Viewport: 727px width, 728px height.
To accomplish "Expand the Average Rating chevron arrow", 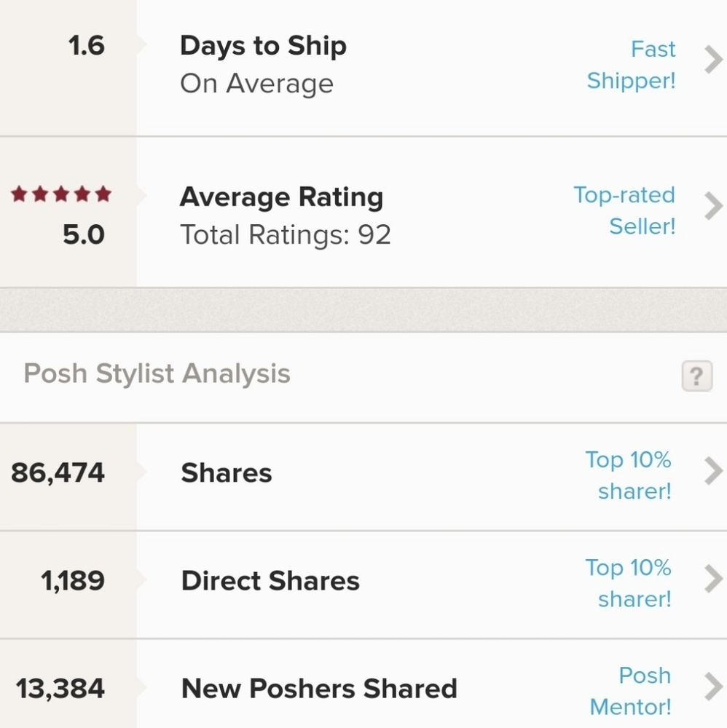I will [x=713, y=206].
